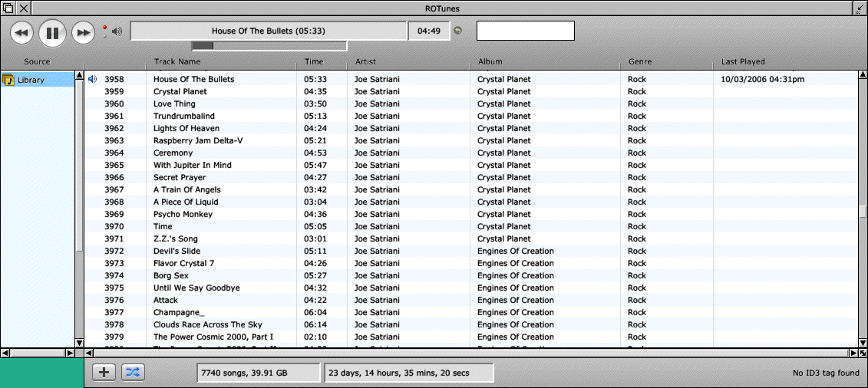Select the track Psycho Monkey

[x=183, y=214]
